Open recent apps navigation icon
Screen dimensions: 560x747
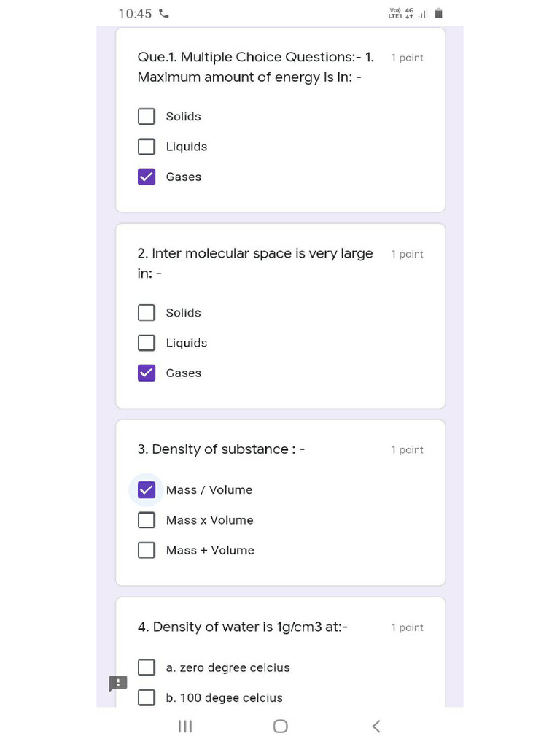pyautogui.click(x=185, y=726)
